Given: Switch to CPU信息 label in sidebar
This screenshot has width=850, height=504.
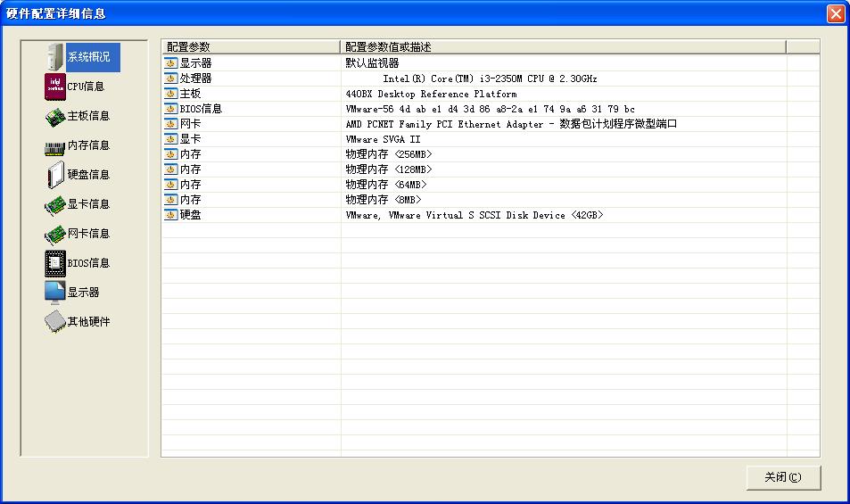Looking at the screenshot, I should (86, 87).
